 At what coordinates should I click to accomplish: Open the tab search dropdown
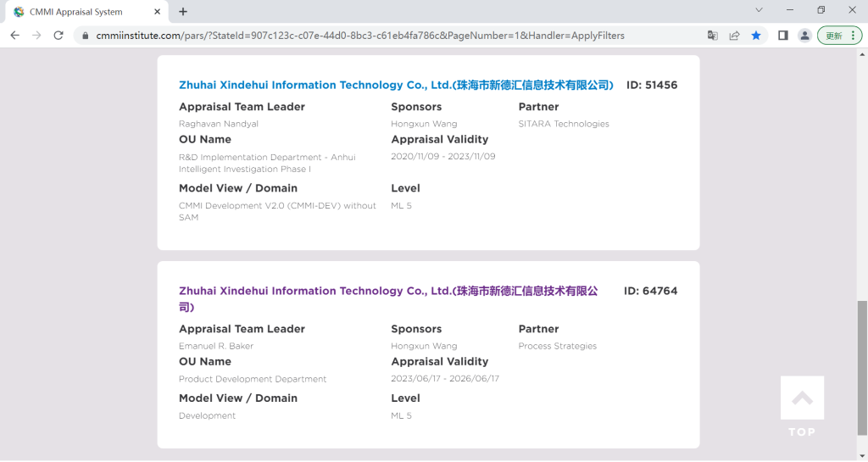point(759,10)
